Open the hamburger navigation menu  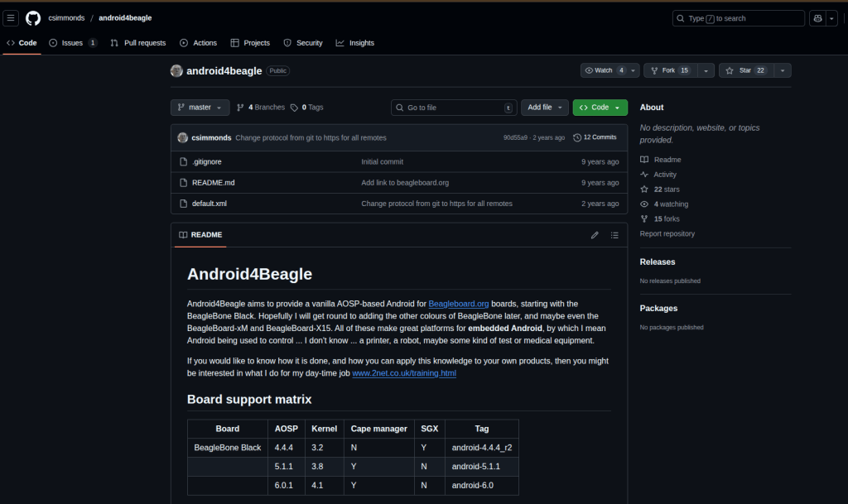click(12, 18)
